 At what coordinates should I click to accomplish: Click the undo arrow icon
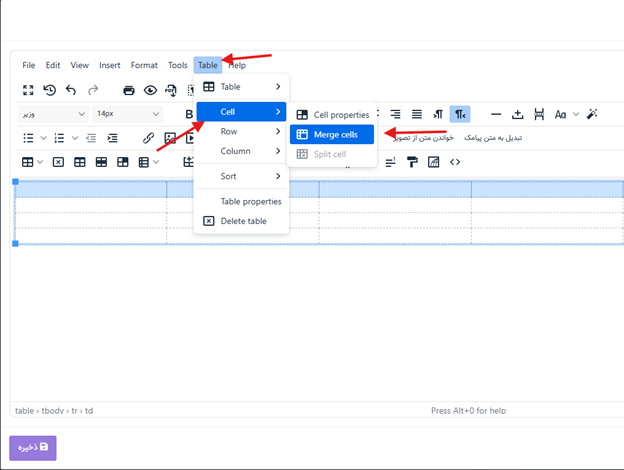pos(71,90)
